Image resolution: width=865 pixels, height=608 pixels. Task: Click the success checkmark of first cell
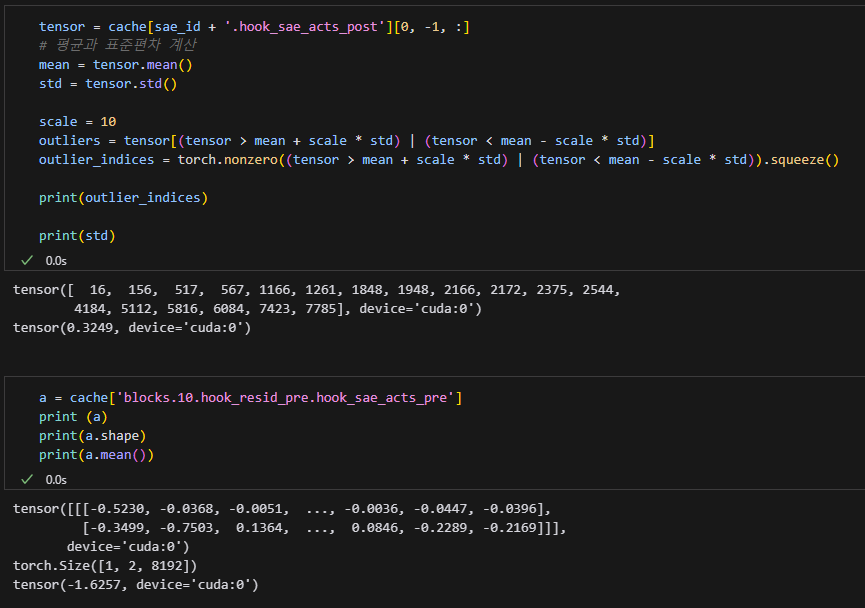(x=26, y=260)
